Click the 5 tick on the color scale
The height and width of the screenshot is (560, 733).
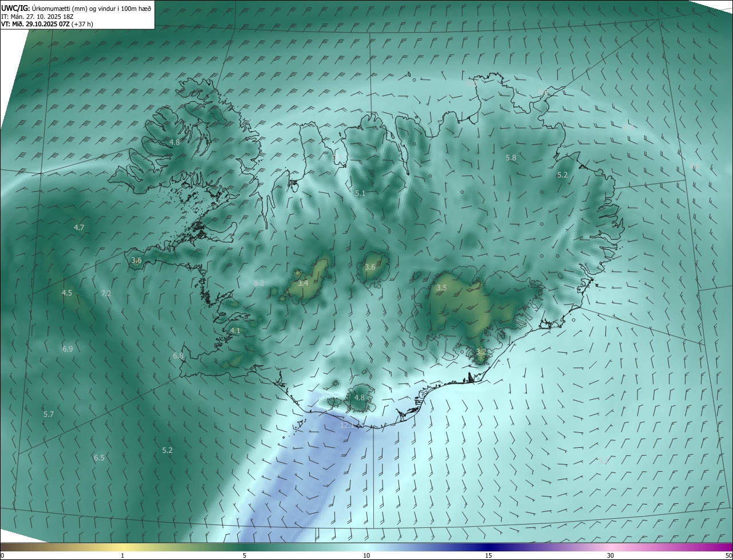point(245,555)
